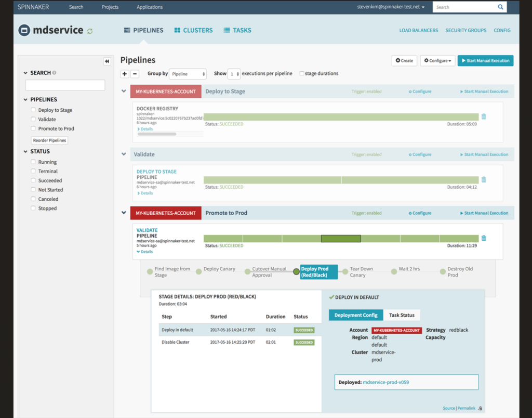Viewport: 532px width, 418px height.
Task: Select the Tear Down Canary stage dot
Action: (x=345, y=272)
